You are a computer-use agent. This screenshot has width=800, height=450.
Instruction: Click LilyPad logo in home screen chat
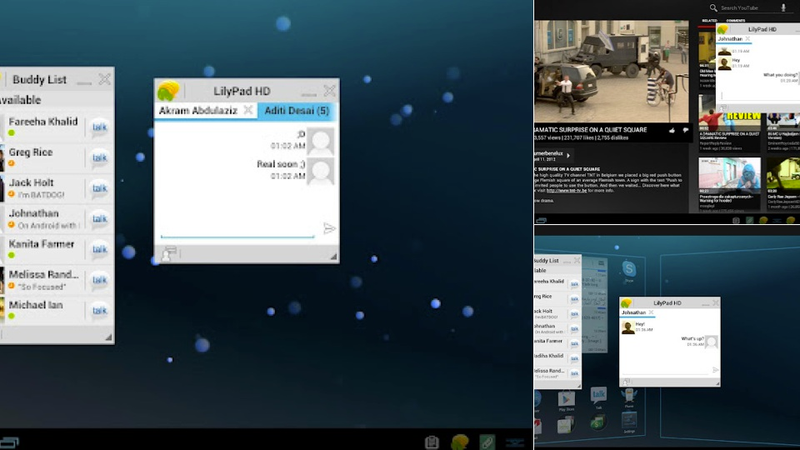(x=627, y=303)
